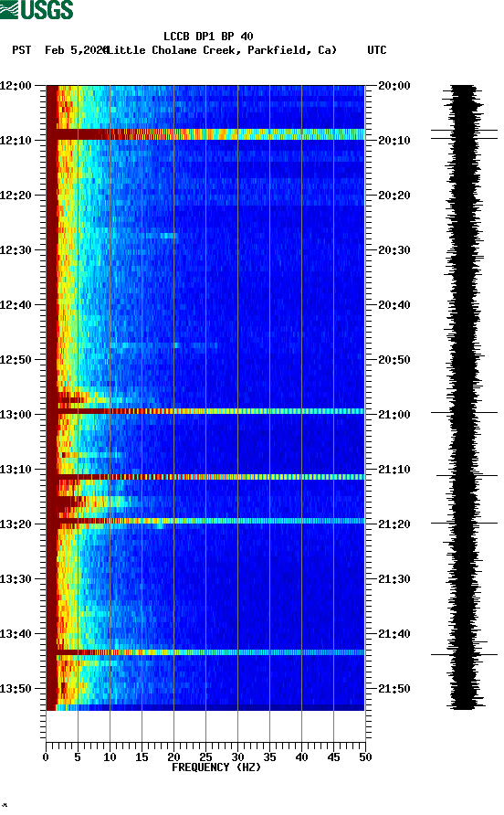
Task: Click the '35' frequency axis label
Action: click(269, 757)
